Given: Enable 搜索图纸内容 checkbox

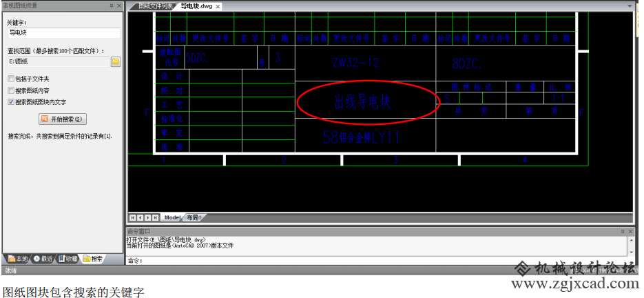Looking at the screenshot, I should (x=11, y=90).
